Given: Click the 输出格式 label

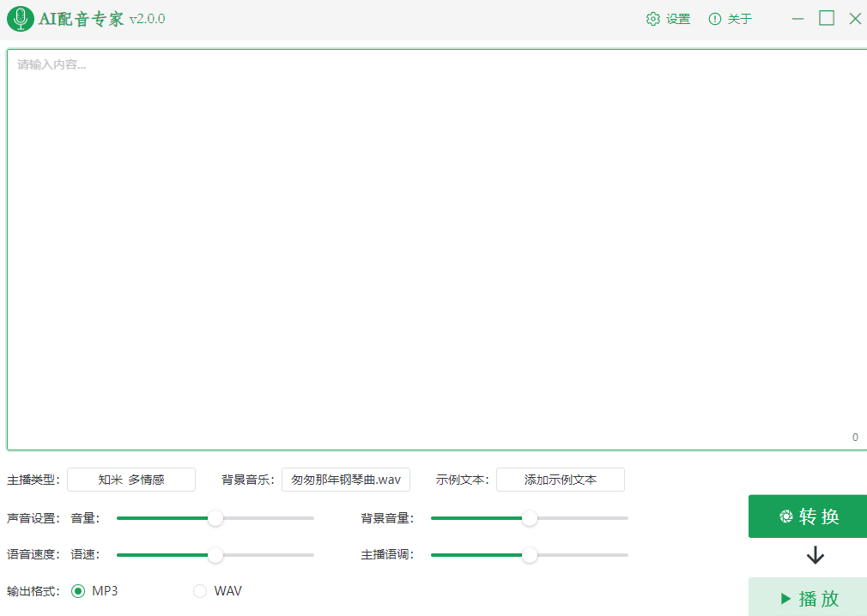Looking at the screenshot, I should tap(33, 591).
